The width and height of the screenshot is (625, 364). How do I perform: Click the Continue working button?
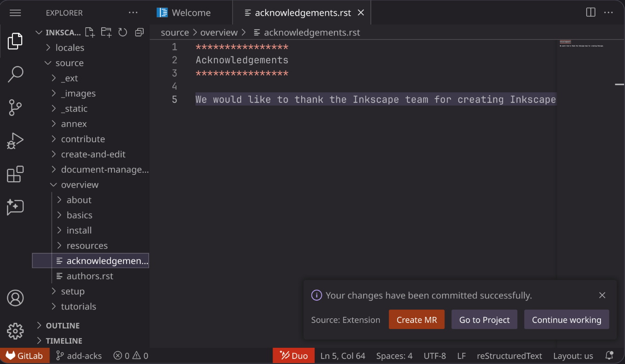pos(567,320)
